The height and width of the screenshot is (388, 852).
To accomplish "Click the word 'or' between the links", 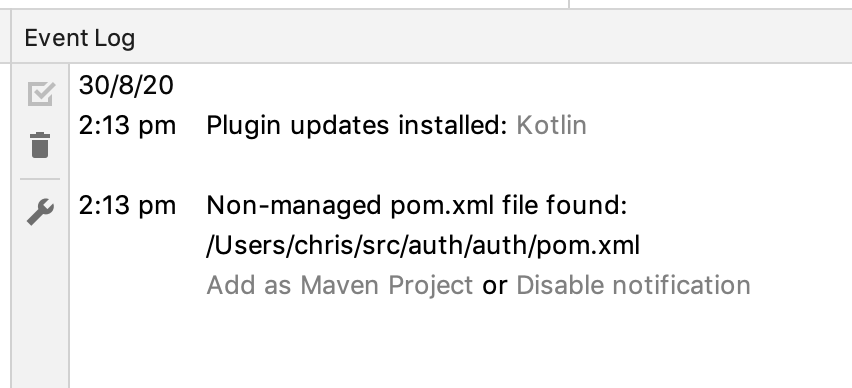I will [494, 286].
